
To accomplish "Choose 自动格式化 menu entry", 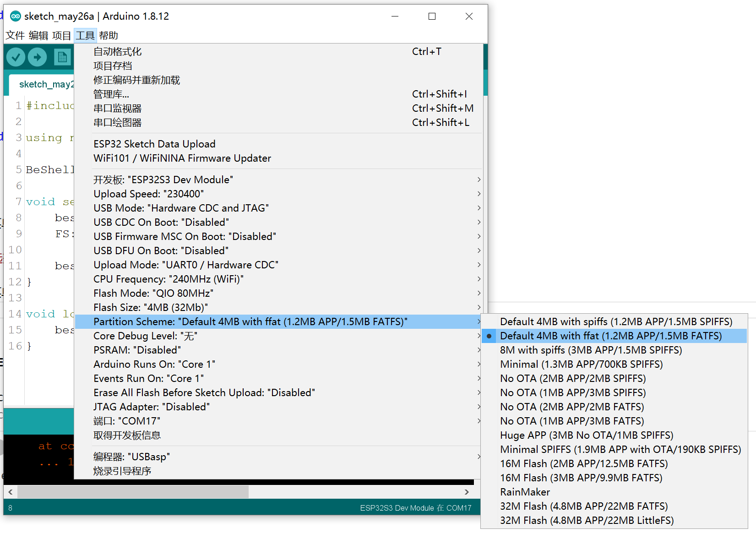I will pyautogui.click(x=278, y=52).
